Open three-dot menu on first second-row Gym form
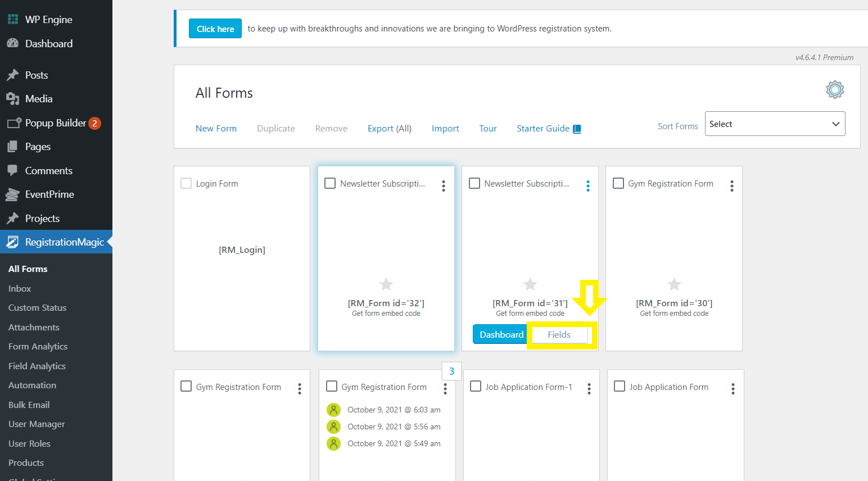Screen dimensions: 868x481 300,389
